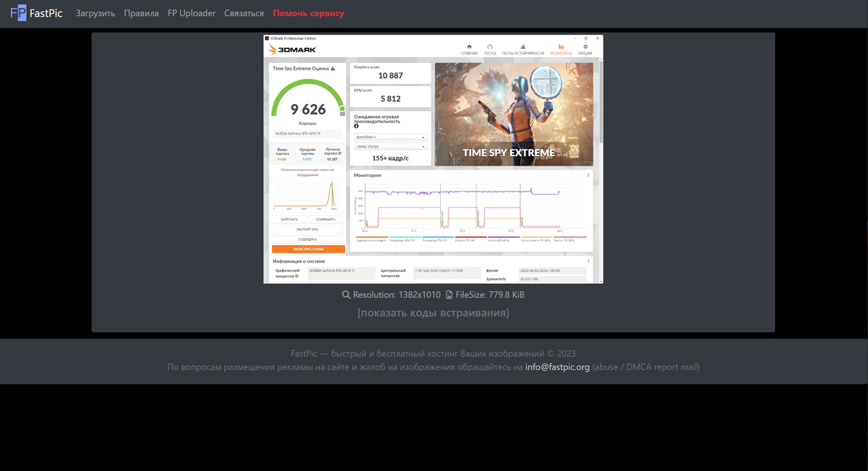Viewport: 868px width, 471px height.
Task: Click the red Помочь сервису link
Action: tap(309, 14)
